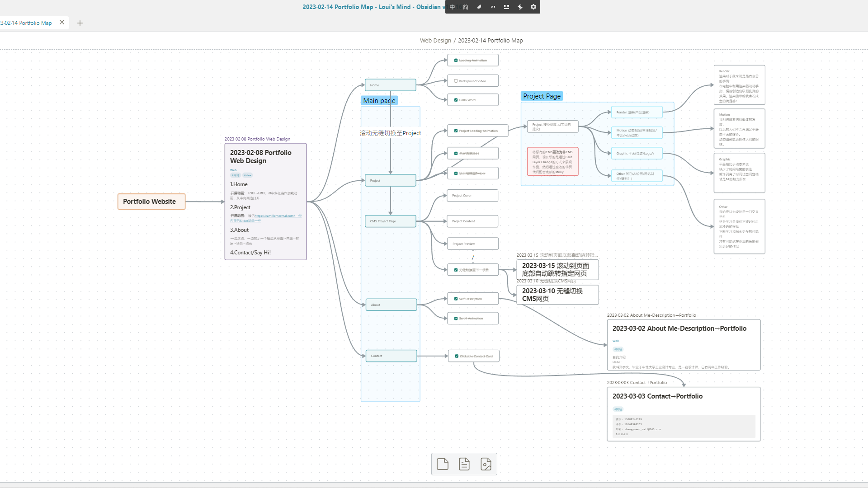Select the Project Page group label

click(542, 96)
